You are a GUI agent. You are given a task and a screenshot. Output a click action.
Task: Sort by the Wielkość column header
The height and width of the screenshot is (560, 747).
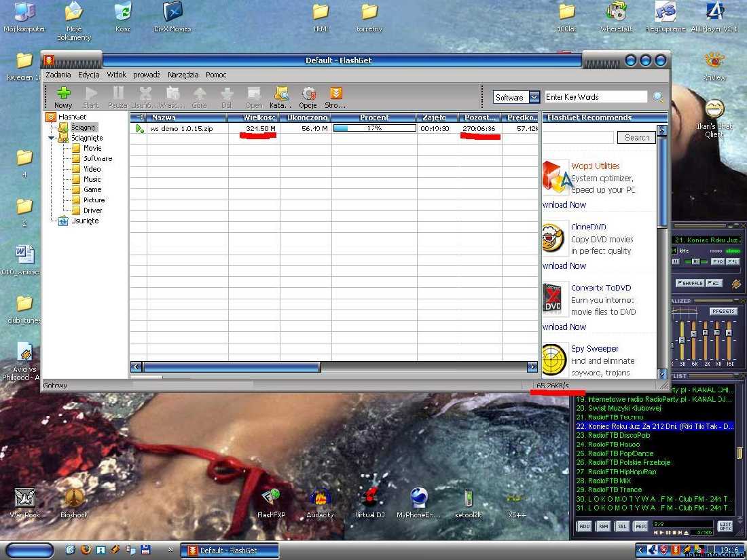pos(254,117)
